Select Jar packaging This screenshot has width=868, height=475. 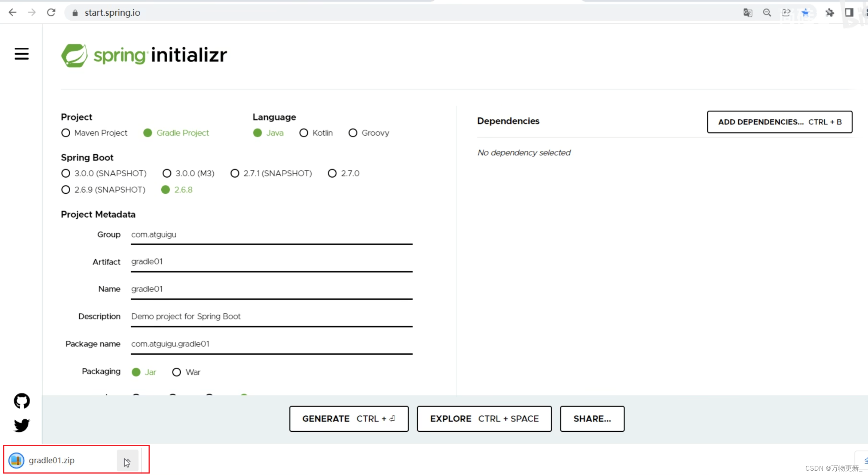(x=144, y=372)
